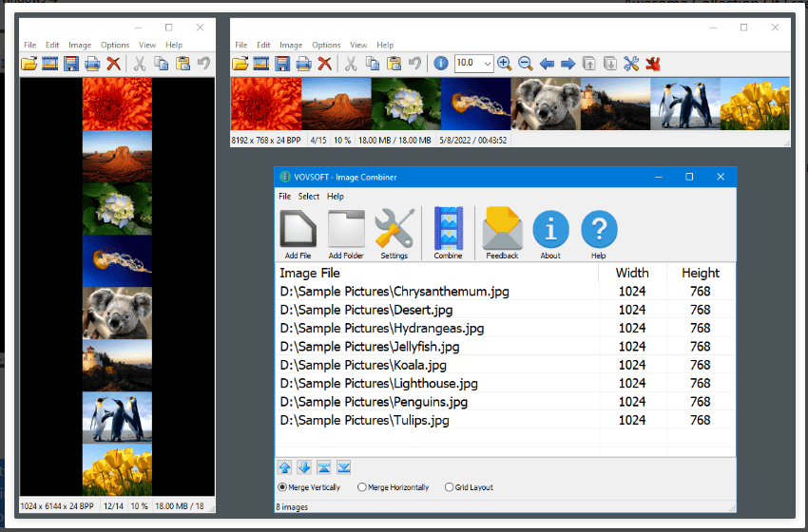Select Chrysanthemum.jpg row
Screen dimensions: 808x532
click(505, 292)
